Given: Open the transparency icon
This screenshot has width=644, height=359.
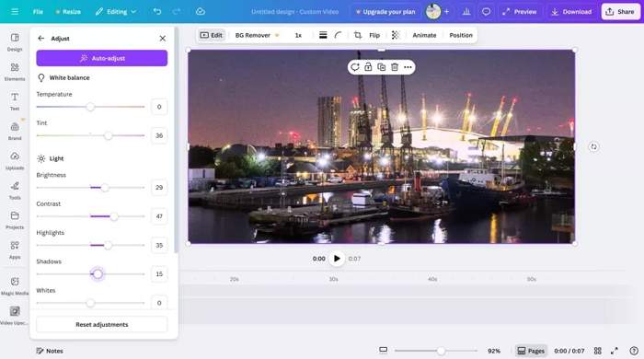Looking at the screenshot, I should point(395,35).
